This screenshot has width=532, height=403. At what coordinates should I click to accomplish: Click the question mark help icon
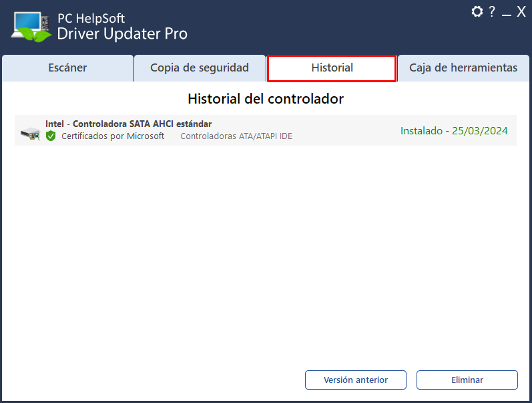[492, 11]
